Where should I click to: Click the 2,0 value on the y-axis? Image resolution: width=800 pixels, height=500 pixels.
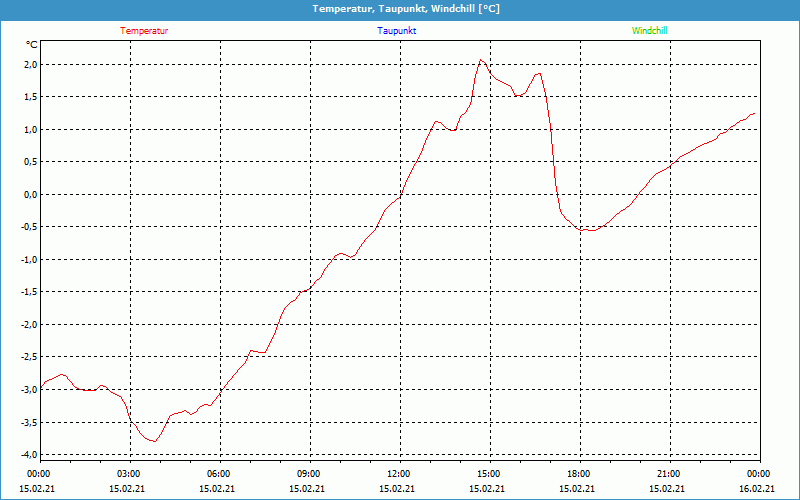(x=30, y=65)
